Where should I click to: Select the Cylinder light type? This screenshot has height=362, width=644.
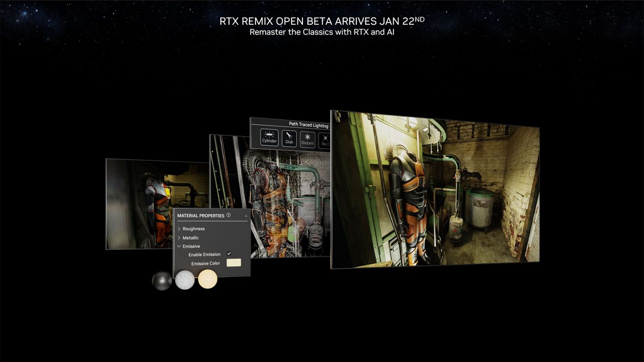(x=270, y=138)
